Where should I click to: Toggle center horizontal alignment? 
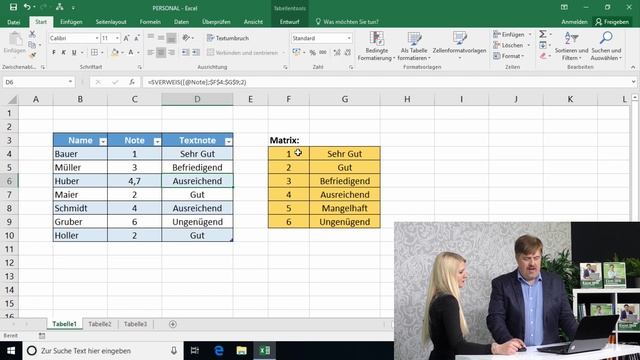161,52
